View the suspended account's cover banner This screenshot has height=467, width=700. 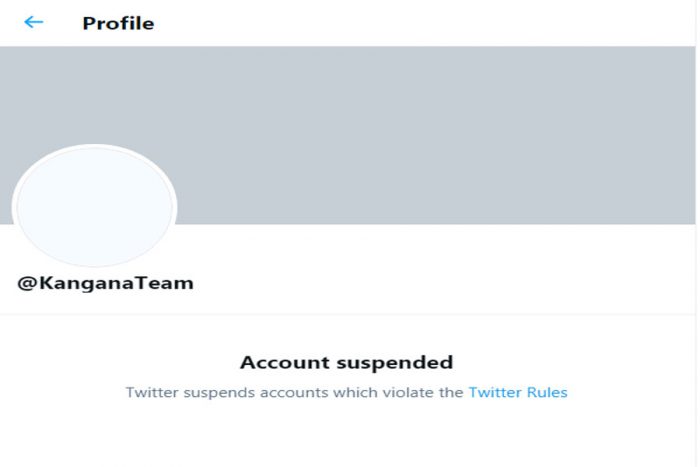tap(347, 135)
